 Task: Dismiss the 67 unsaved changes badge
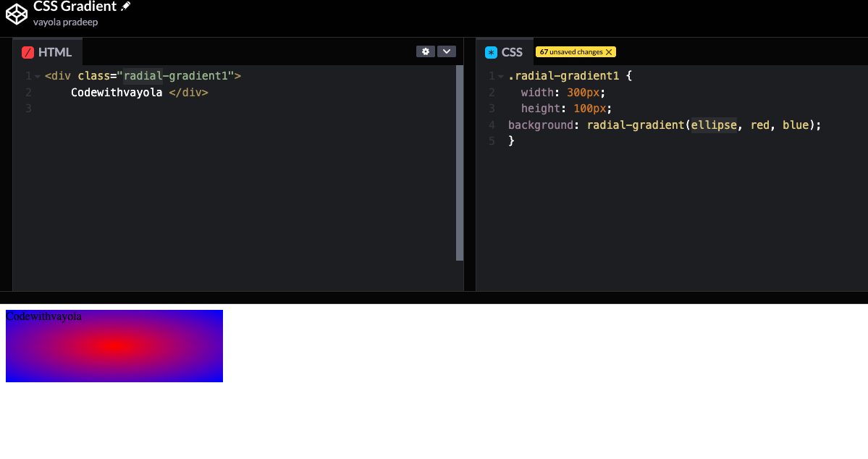(609, 52)
